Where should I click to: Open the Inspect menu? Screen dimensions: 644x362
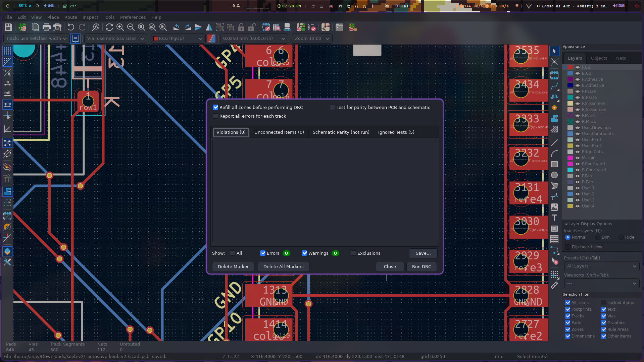tap(90, 17)
